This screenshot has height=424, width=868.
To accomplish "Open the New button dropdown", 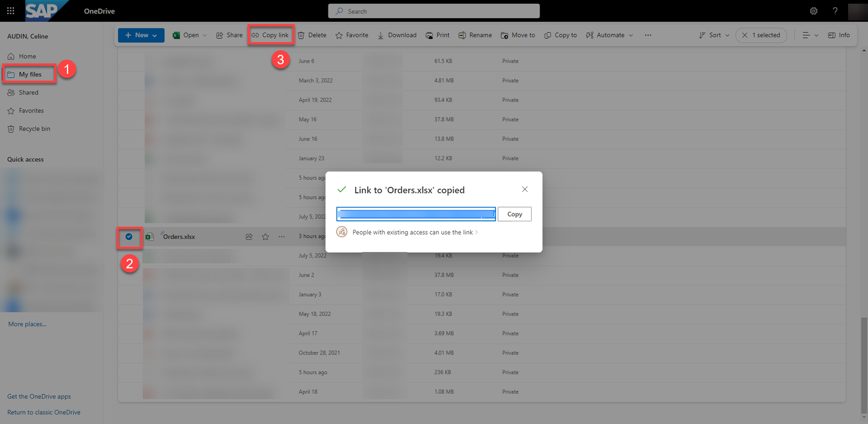I will [141, 35].
